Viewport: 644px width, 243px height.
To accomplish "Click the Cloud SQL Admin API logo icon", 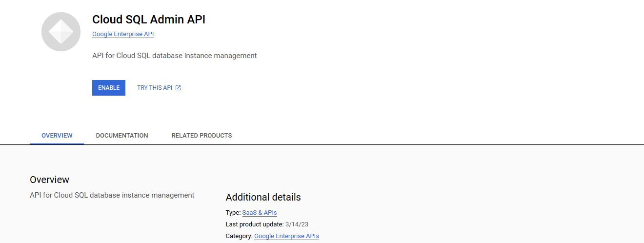I will [61, 32].
